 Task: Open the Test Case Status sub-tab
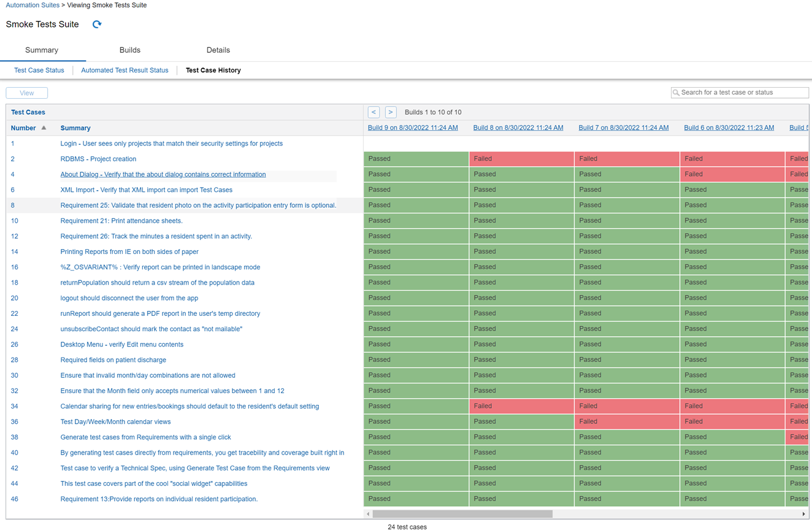(x=39, y=70)
